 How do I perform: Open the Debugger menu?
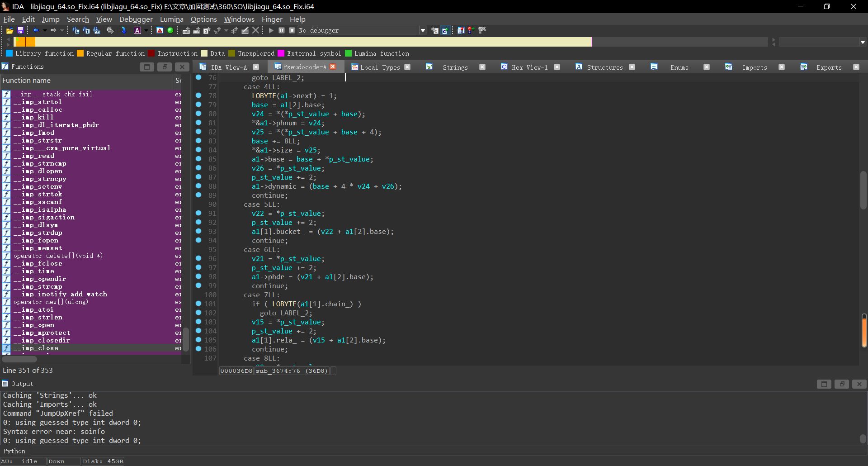pos(136,19)
